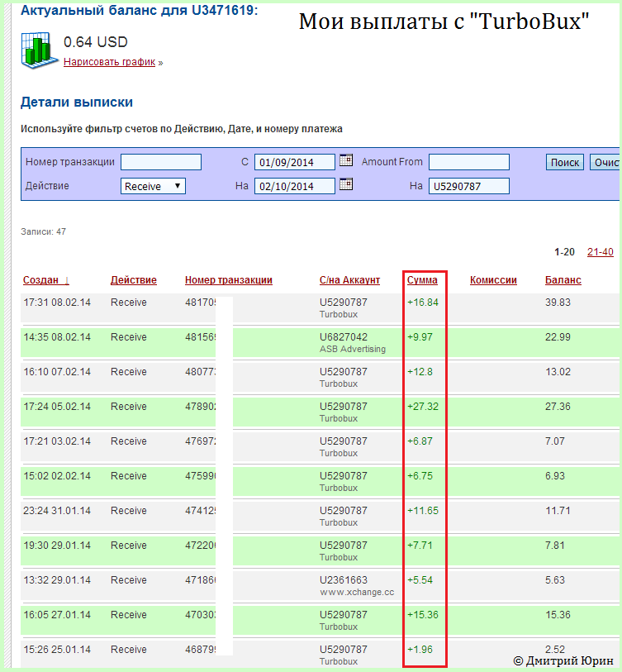Select the amount +6.75
Image resolution: width=622 pixels, height=672 pixels.
point(420,476)
